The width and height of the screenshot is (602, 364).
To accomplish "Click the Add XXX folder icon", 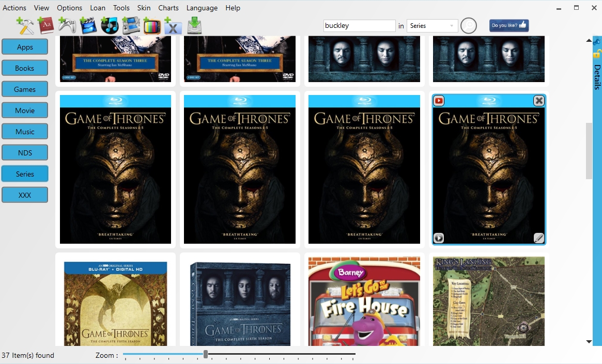I will tap(173, 26).
